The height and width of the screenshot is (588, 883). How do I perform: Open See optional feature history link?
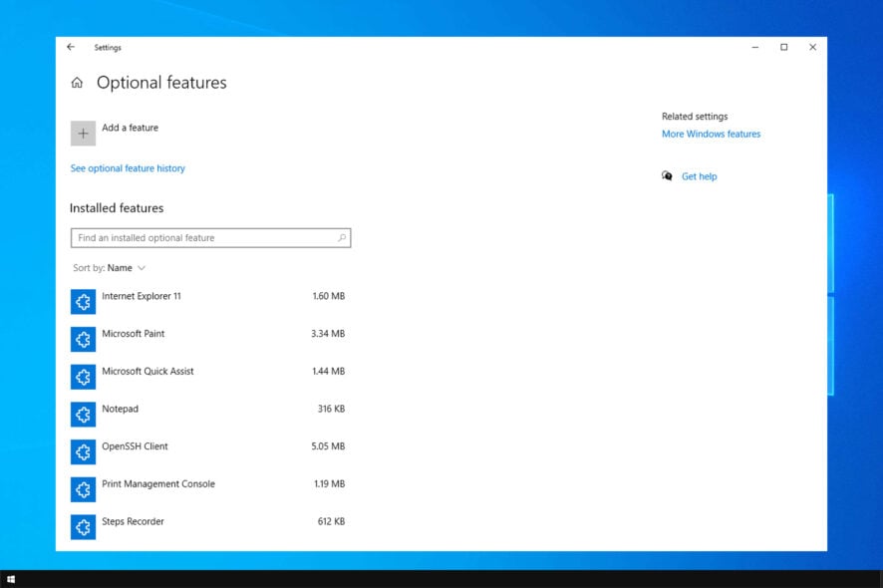click(x=128, y=168)
